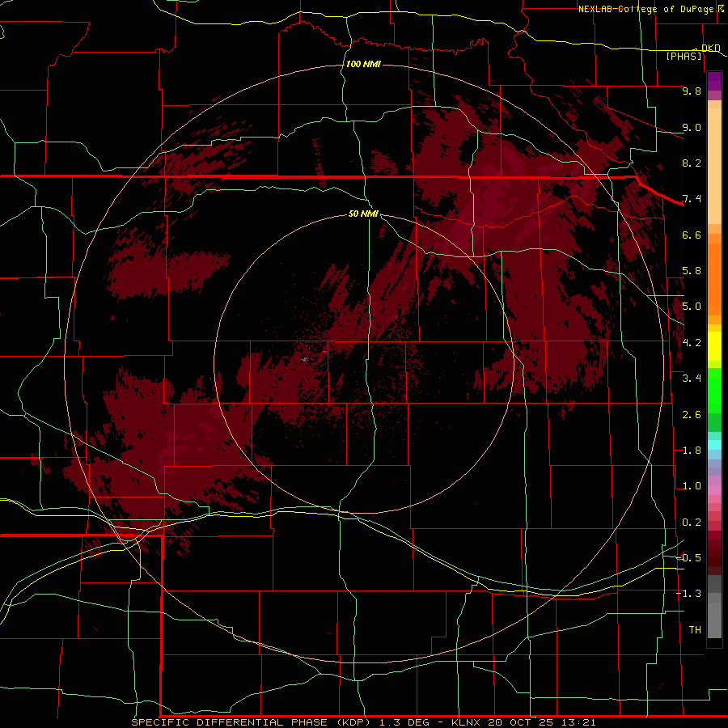Click the DKD text above the legend

pyautogui.click(x=710, y=48)
